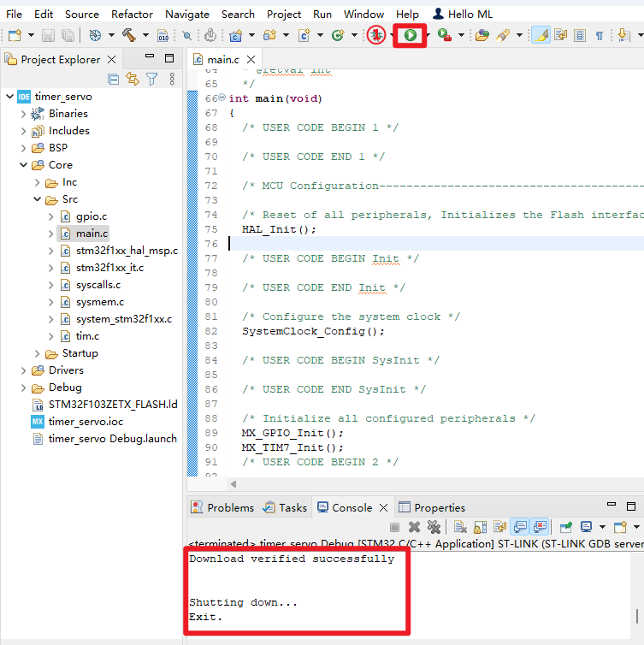Click Terminate square in Console toolbar
Image resolution: width=644 pixels, height=645 pixels.
coord(394,527)
